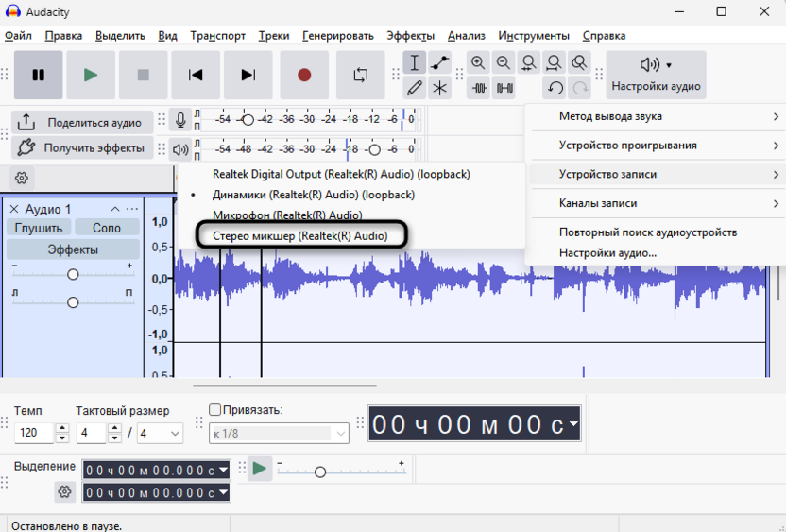
Task: Select Микрофон (Realtek(R) Audio) device
Action: [350, 215]
